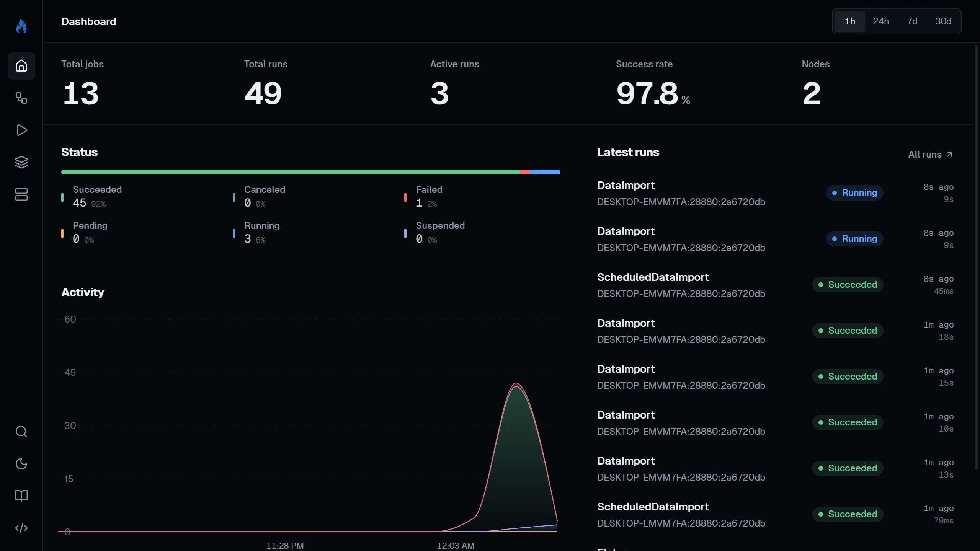980x551 pixels.
Task: Click the Succeeded 45 status legend
Action: [x=92, y=197]
